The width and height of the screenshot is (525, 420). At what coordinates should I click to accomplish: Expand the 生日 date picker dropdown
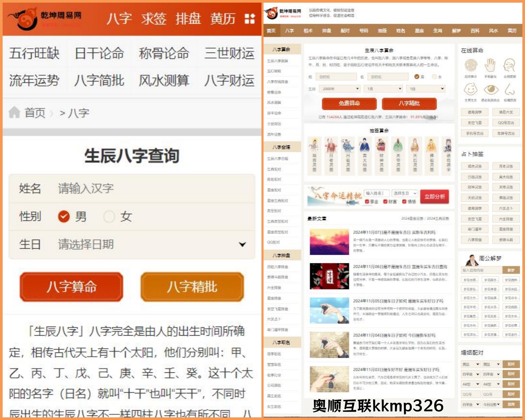[x=241, y=244]
